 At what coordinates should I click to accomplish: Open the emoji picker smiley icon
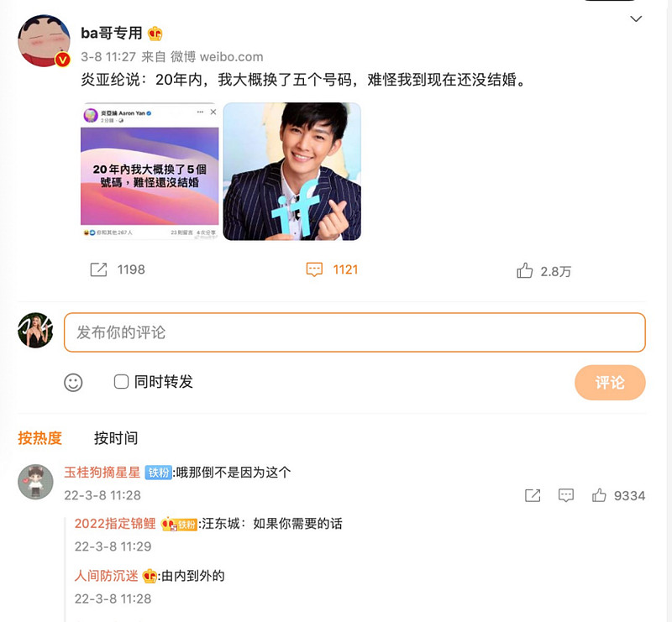click(x=74, y=382)
